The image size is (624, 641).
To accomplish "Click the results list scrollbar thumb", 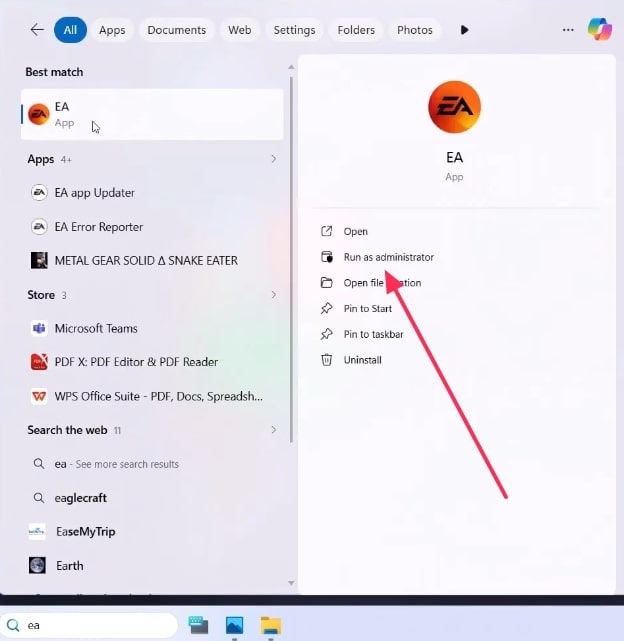I will pos(291,260).
